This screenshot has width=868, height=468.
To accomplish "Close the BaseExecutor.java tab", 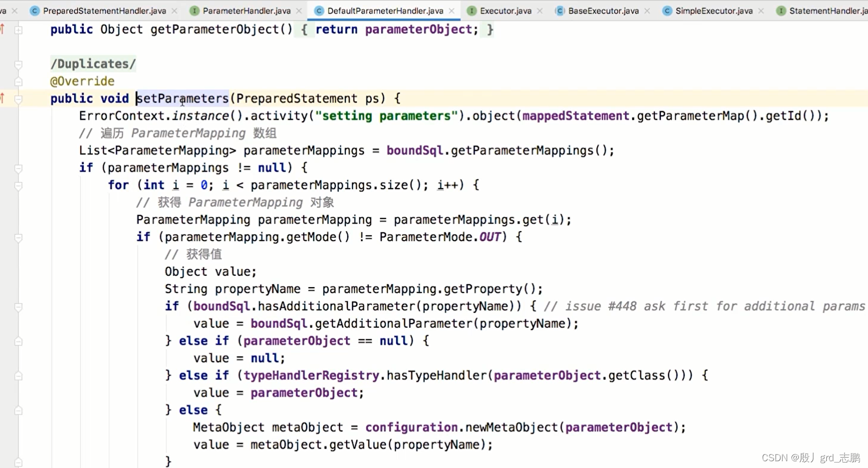I will click(x=647, y=10).
